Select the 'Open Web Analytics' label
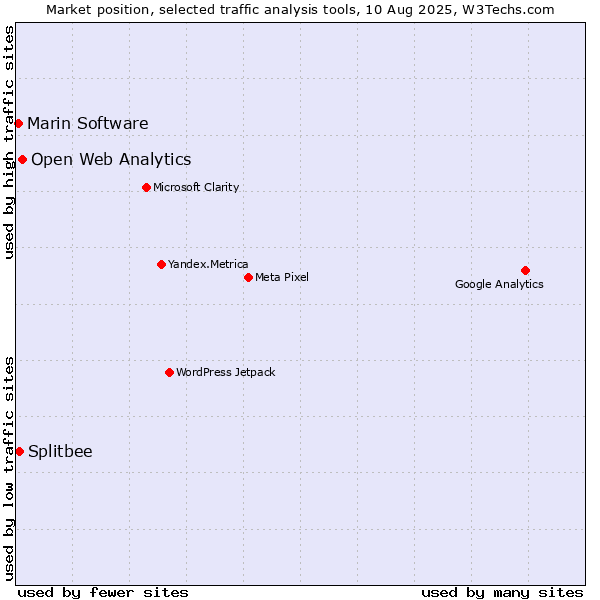 (111, 160)
